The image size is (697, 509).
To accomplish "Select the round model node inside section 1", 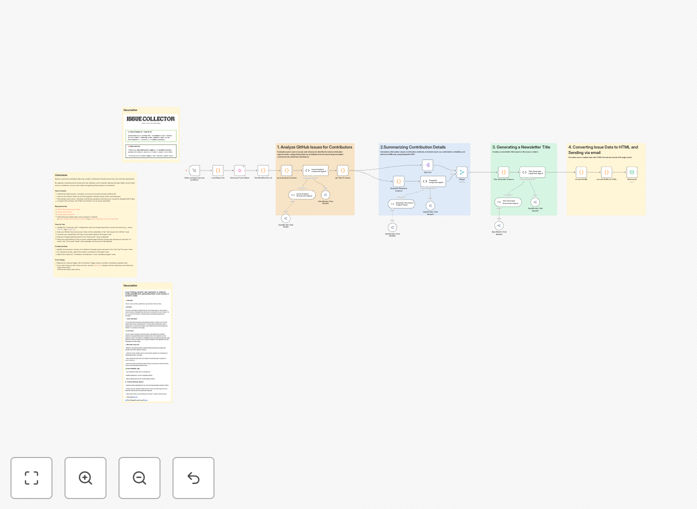I will [325, 195].
